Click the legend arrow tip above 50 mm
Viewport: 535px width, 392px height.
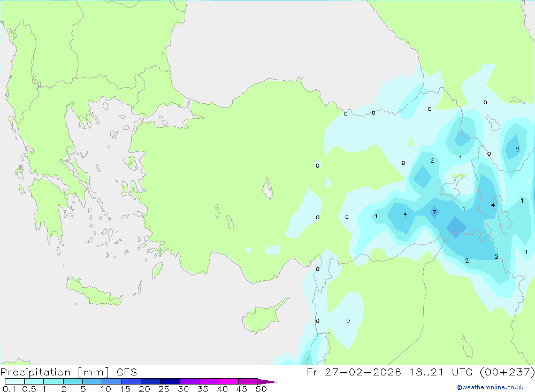tap(267, 381)
